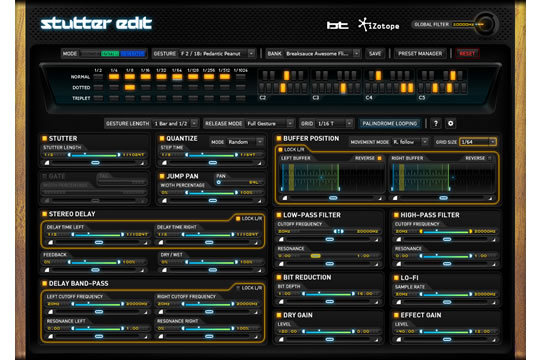Toggle the Lo-Fi module enable square
The height and width of the screenshot is (360, 540).
click(396, 278)
